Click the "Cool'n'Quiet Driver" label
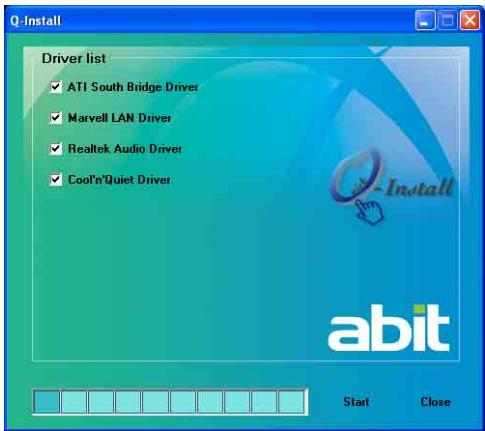Image resolution: width=485 pixels, height=431 pixels. click(x=119, y=180)
